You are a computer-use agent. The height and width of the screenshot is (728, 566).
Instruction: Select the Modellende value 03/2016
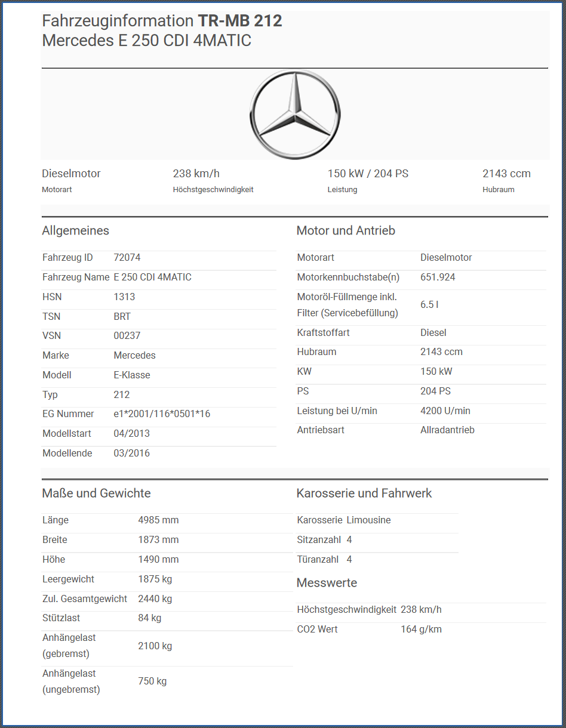131,454
